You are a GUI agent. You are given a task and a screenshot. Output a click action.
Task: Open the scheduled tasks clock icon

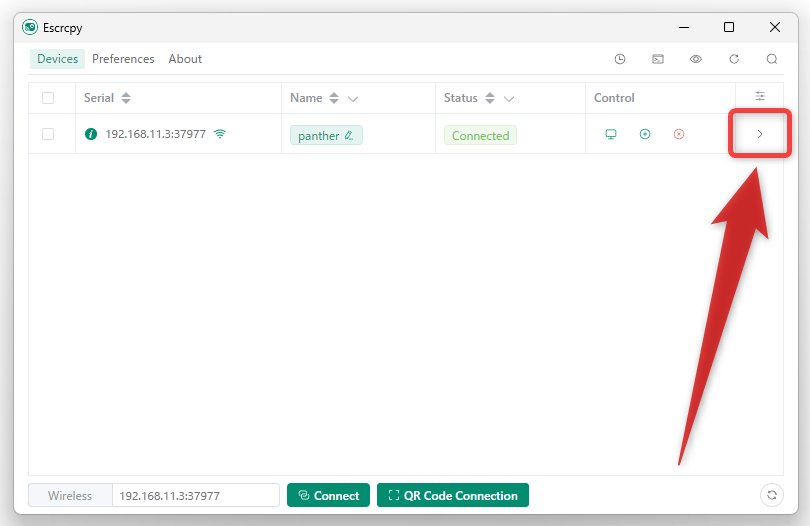[x=620, y=59]
